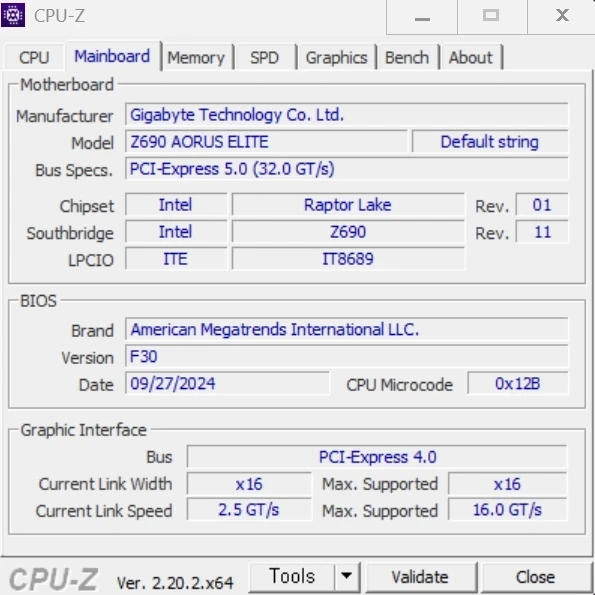Click the Close button at bottom
The width and height of the screenshot is (595, 595).
pyautogui.click(x=535, y=577)
